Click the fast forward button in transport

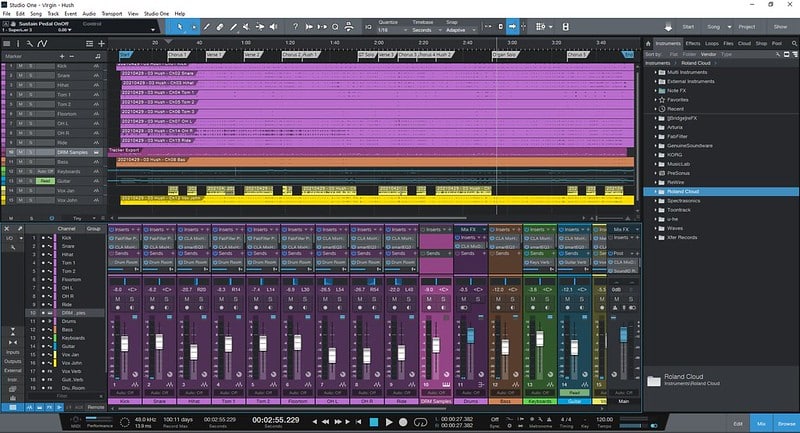pos(337,422)
